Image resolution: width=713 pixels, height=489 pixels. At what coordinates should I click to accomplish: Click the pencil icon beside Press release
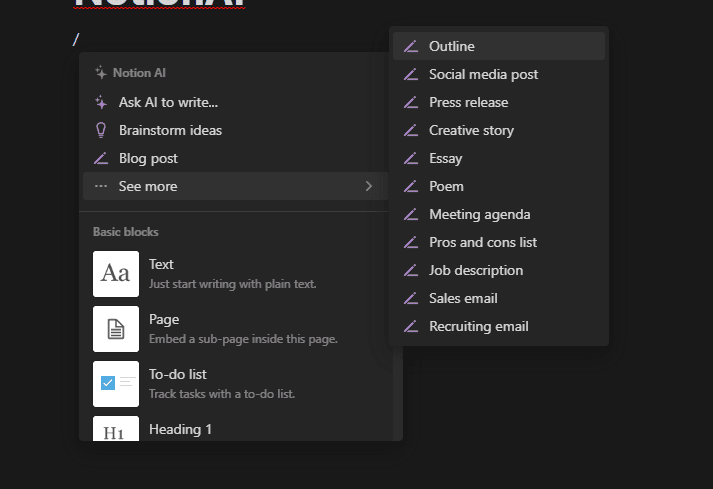[x=411, y=102]
